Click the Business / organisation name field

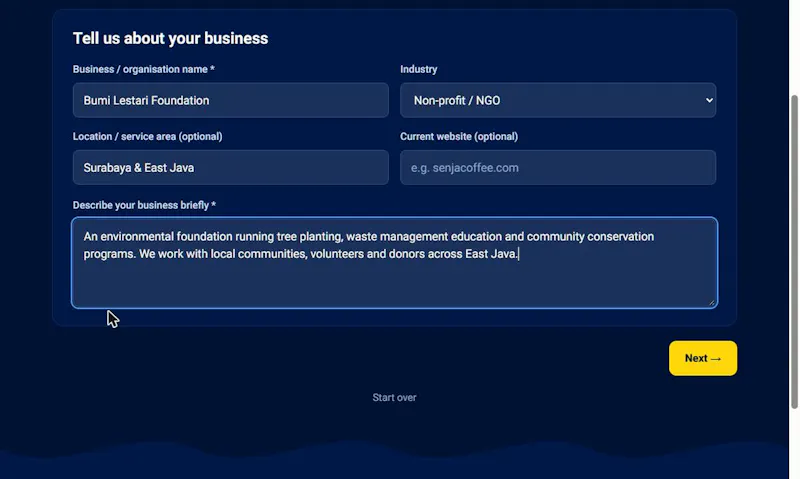pyautogui.click(x=231, y=100)
